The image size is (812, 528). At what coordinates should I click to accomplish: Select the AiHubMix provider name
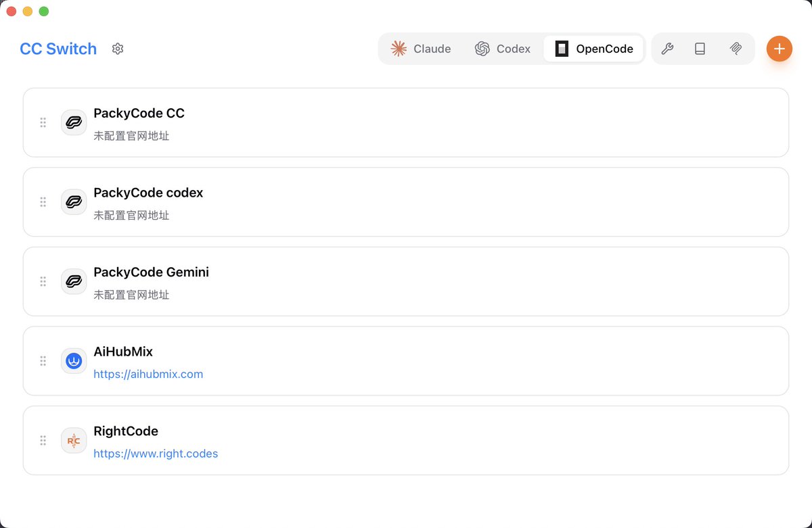point(123,352)
